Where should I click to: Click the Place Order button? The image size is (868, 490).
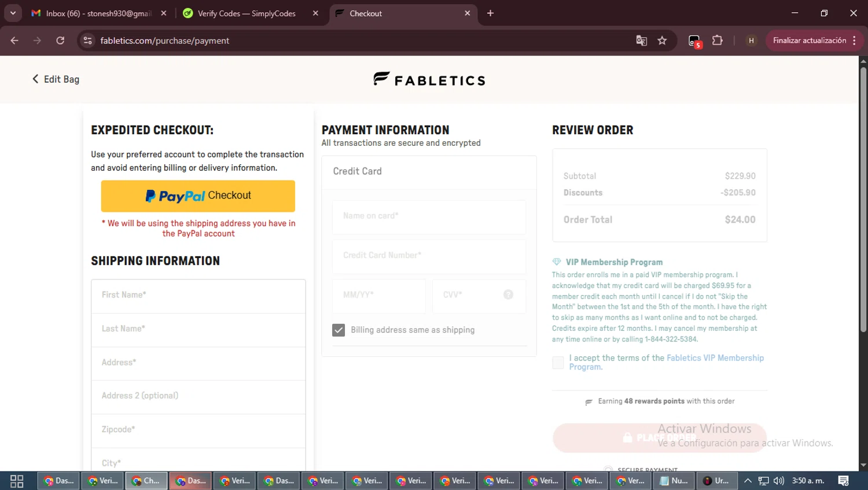tap(660, 438)
